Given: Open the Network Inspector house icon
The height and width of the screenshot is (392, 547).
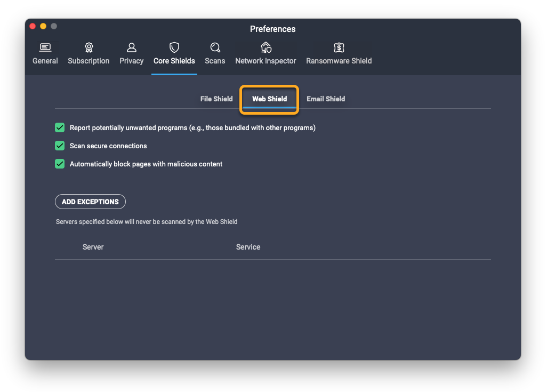Looking at the screenshot, I should pyautogui.click(x=266, y=48).
